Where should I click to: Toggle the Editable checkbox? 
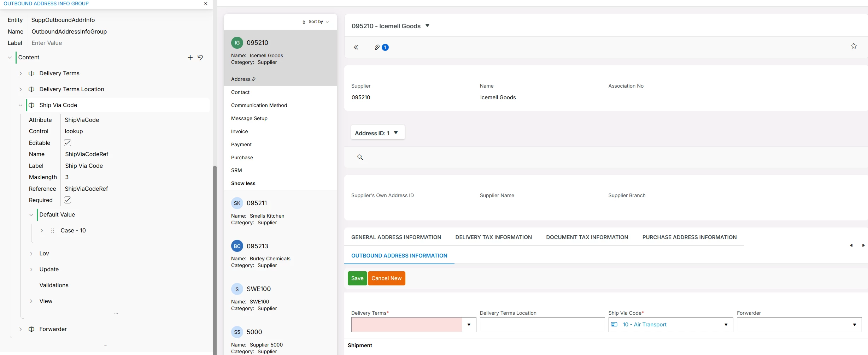pos(68,143)
